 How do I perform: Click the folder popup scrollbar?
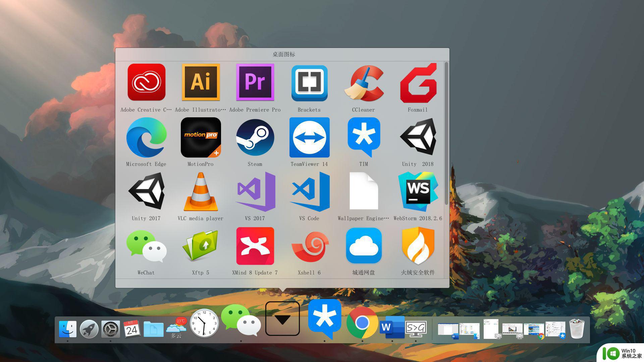446,133
